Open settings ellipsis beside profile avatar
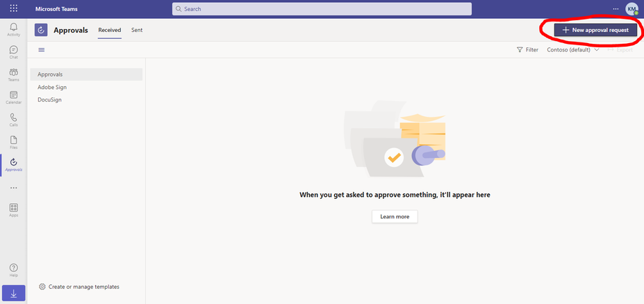Image resolution: width=644 pixels, height=304 pixels. point(616,8)
